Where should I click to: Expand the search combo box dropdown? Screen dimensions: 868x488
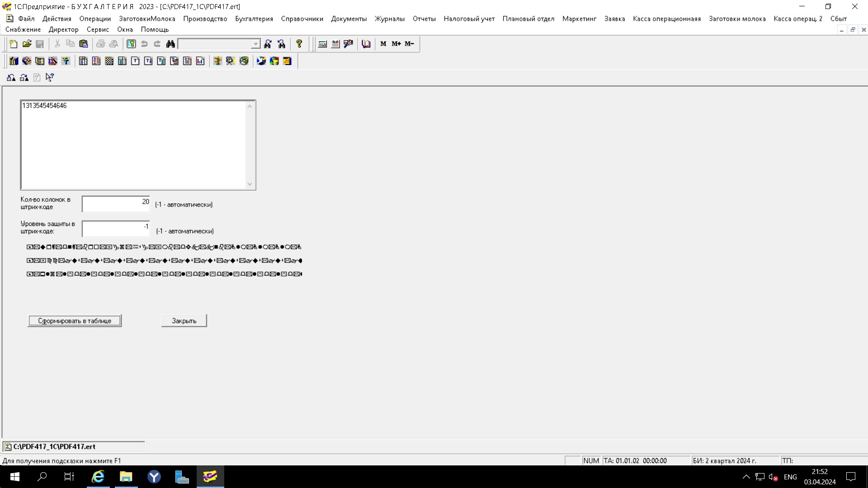coord(255,44)
